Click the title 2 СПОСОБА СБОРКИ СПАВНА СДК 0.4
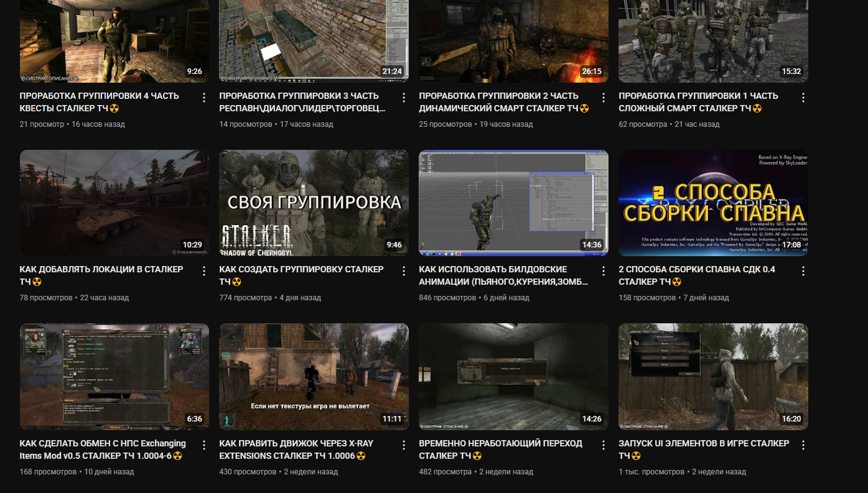The height and width of the screenshot is (493, 868). click(697, 275)
